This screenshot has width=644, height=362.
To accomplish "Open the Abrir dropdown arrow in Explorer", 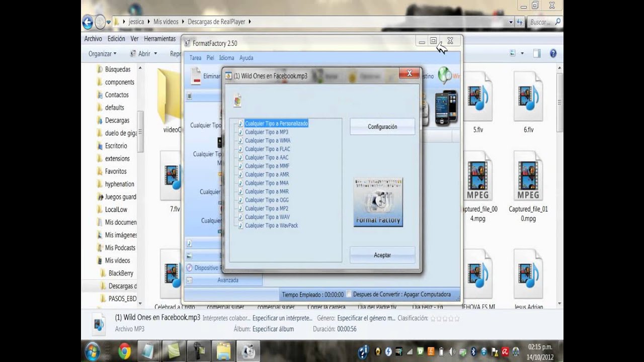I will click(155, 53).
